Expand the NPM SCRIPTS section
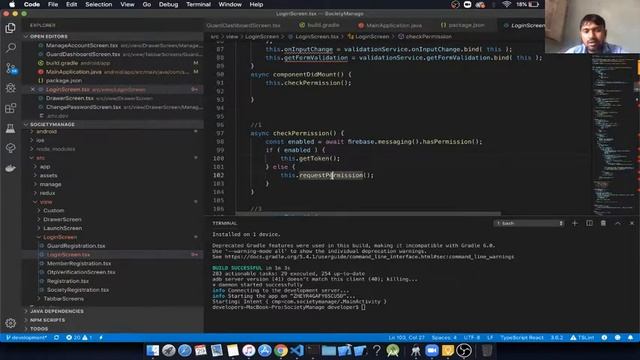 [x=47, y=320]
